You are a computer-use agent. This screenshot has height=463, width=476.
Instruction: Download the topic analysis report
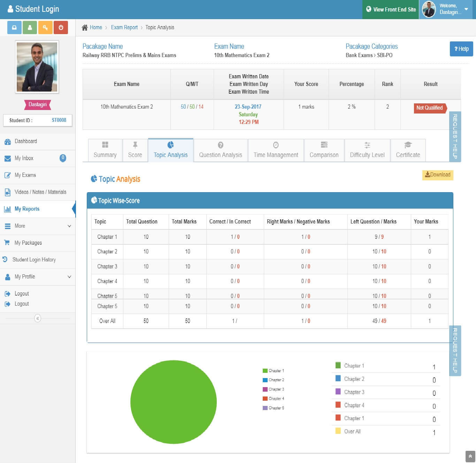coord(438,175)
